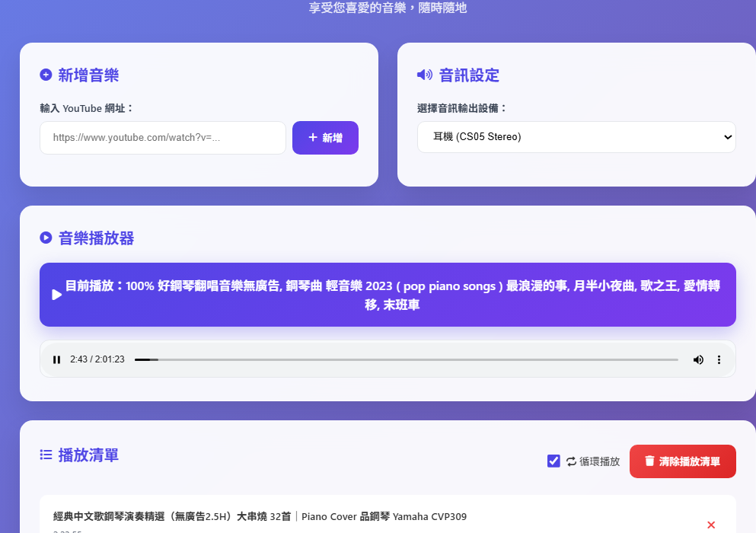Screen dimensions: 756x533
Task: Uncheck the 循環播放 loop checkbox
Action: [553, 461]
